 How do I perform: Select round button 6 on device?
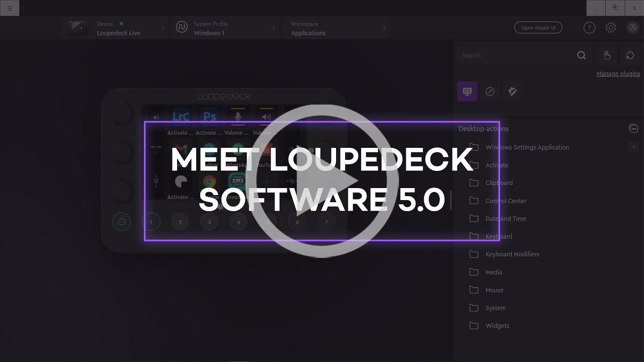(297, 222)
